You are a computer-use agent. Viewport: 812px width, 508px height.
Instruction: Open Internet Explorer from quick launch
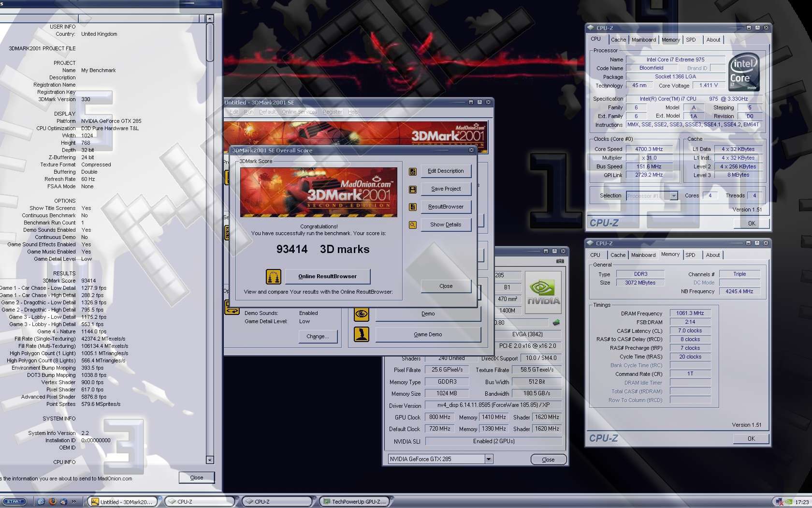[41, 502]
